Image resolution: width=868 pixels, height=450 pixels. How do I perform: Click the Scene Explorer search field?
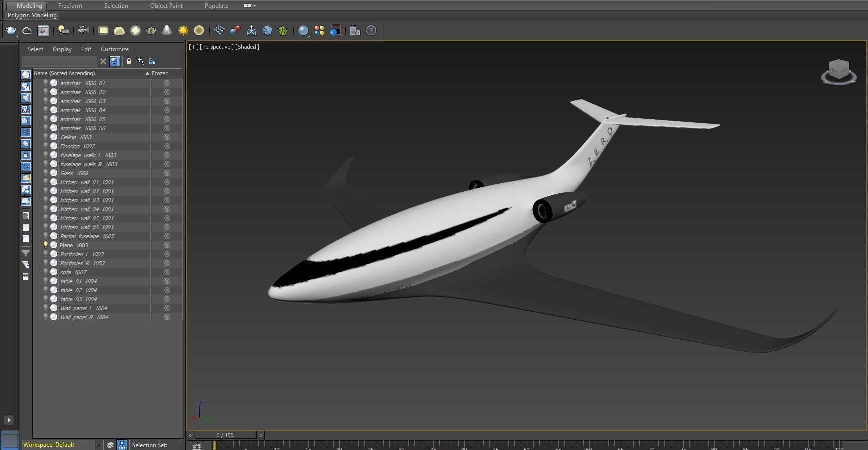pyautogui.click(x=59, y=61)
